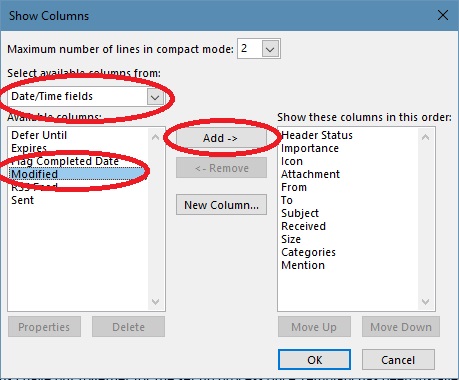Click the Delete button

click(128, 327)
